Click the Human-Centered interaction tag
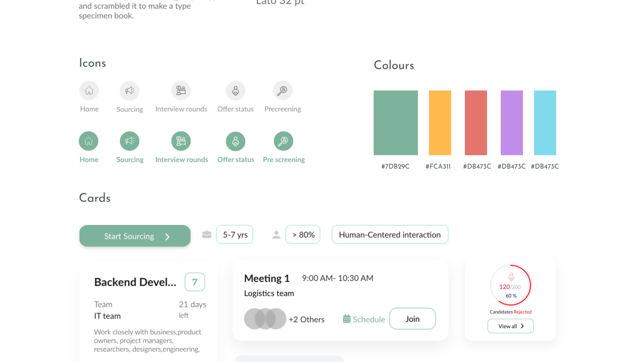 coord(390,235)
